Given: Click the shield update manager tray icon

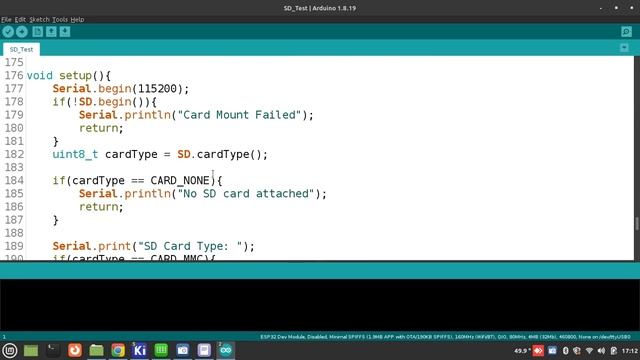Looking at the screenshot, I should (577, 351).
